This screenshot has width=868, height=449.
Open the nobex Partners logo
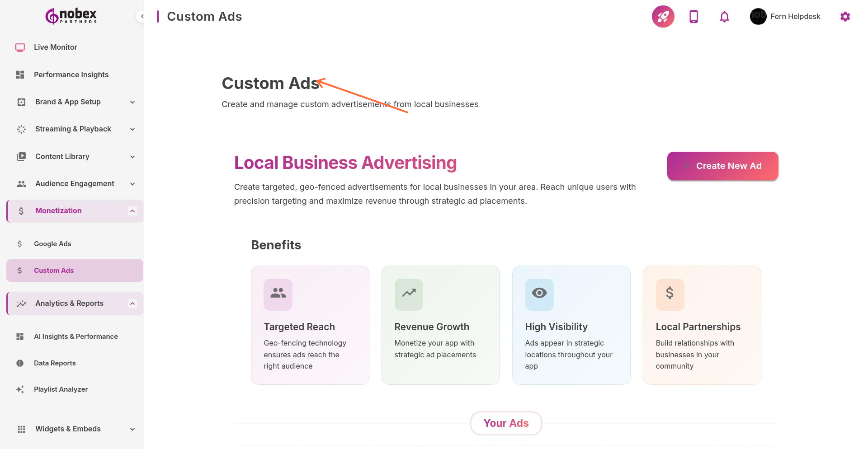click(70, 15)
